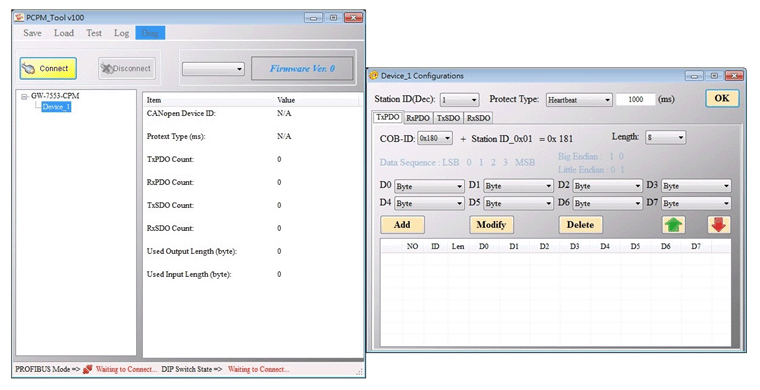Click the Connect button with plug icon
The image size is (760, 390).
[x=48, y=68]
